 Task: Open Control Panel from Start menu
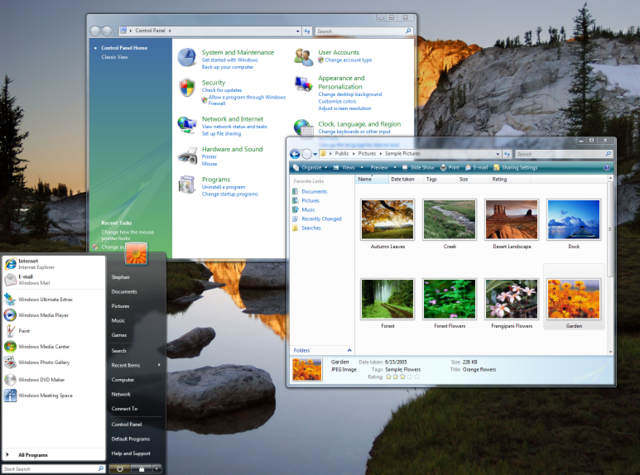[127, 424]
